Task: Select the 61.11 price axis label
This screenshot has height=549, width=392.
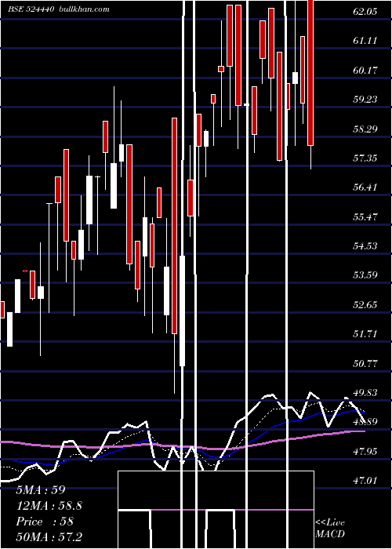Action: (x=365, y=41)
